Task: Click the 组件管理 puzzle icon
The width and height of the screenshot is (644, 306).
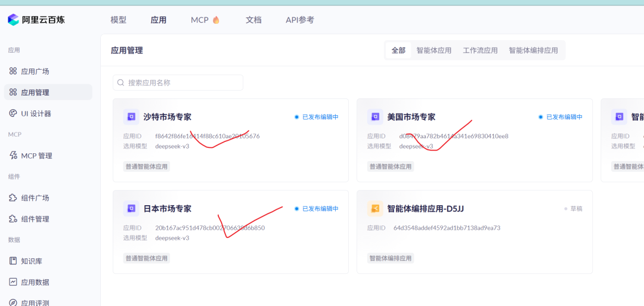Action: (x=13, y=219)
